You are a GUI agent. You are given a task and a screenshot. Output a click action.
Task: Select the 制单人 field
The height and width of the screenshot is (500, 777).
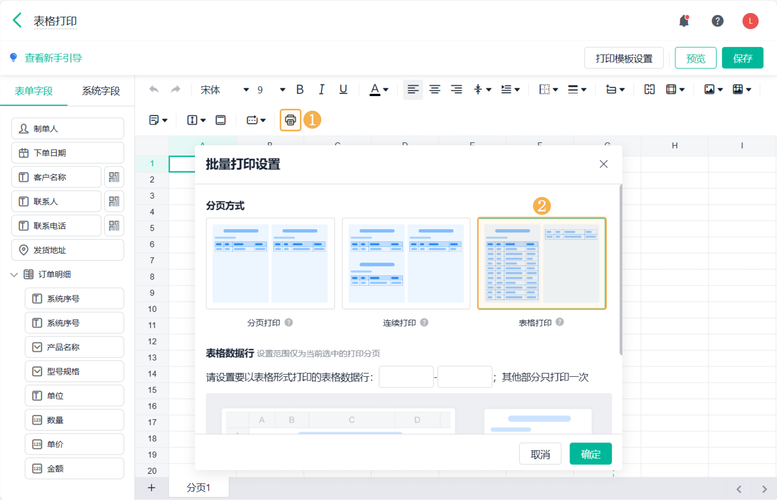[x=67, y=128]
